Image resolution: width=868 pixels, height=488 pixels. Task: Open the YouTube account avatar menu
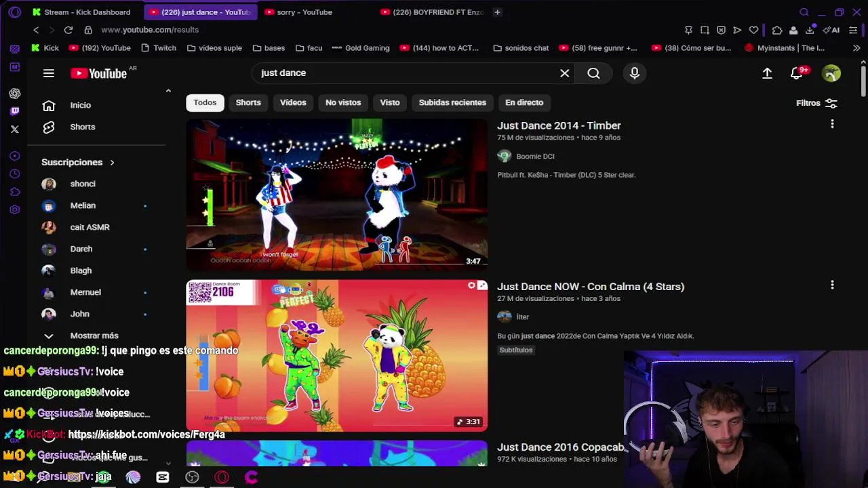click(831, 73)
